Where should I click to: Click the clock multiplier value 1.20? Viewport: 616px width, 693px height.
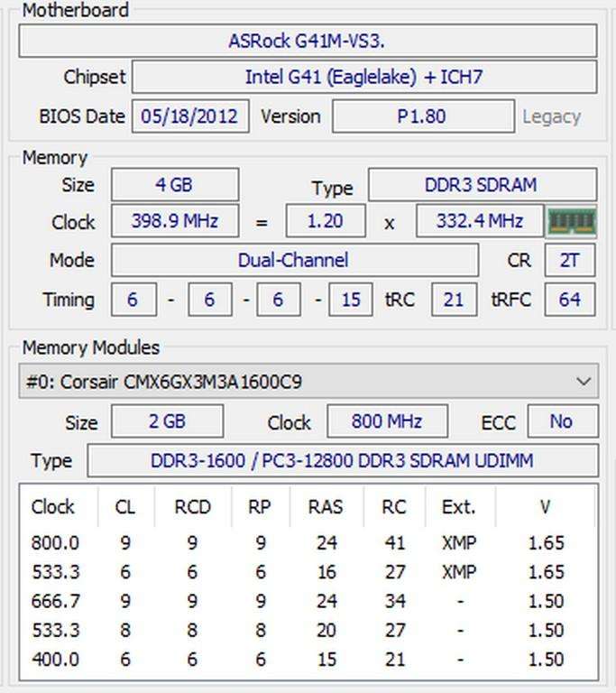(326, 221)
